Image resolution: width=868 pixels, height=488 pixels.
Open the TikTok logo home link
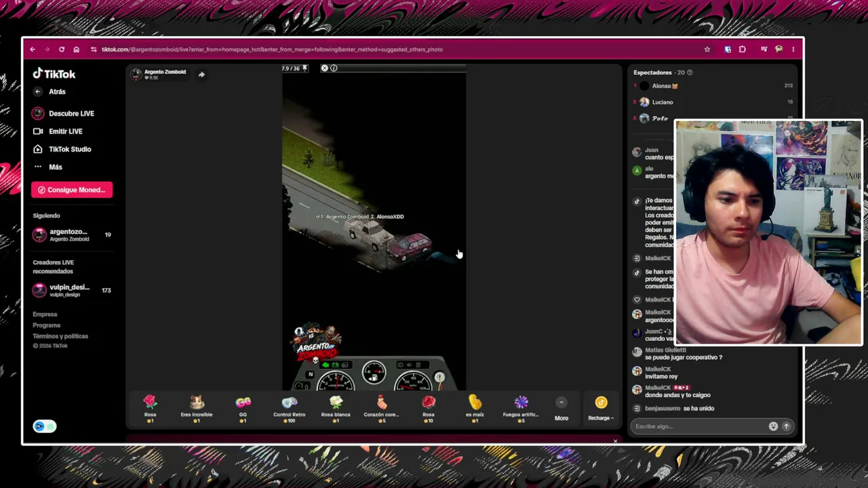coord(54,74)
